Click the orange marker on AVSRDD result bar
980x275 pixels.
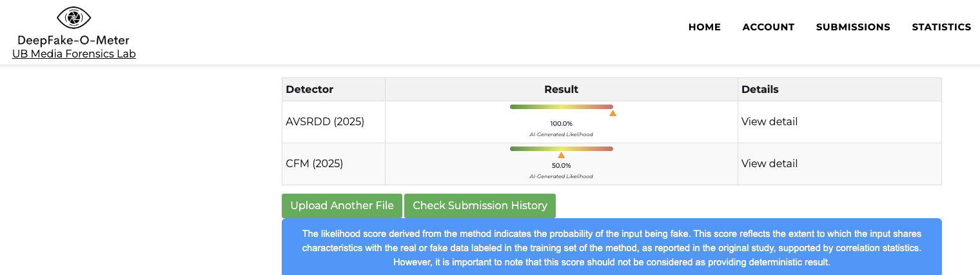[612, 114]
